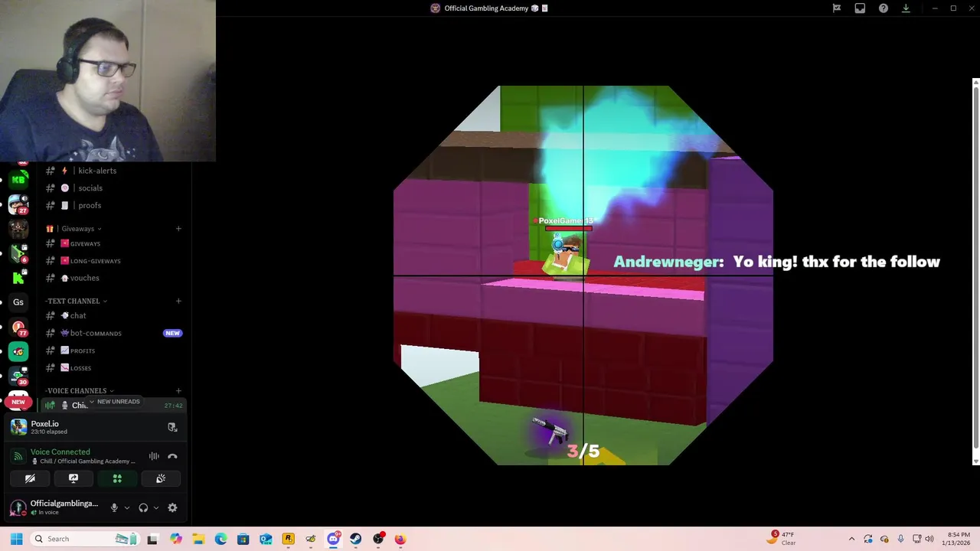Screen dimensions: 980x551
Task: Open the server icon with 77 badge
Action: tap(18, 327)
